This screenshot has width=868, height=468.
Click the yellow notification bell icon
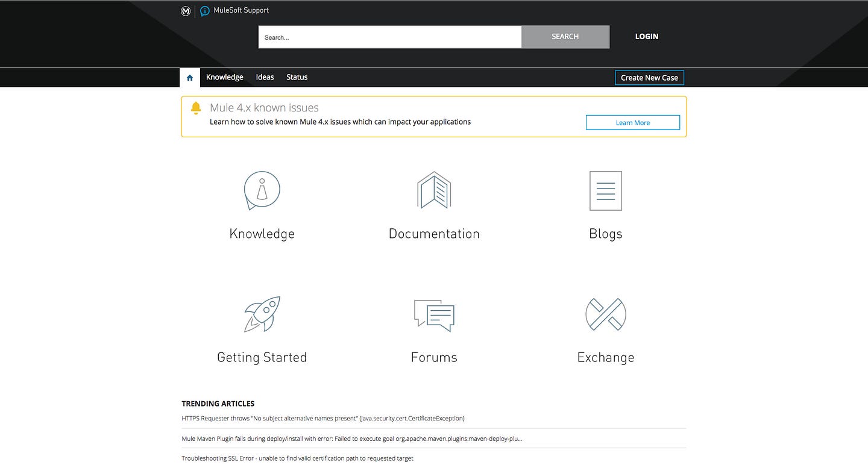click(x=195, y=108)
